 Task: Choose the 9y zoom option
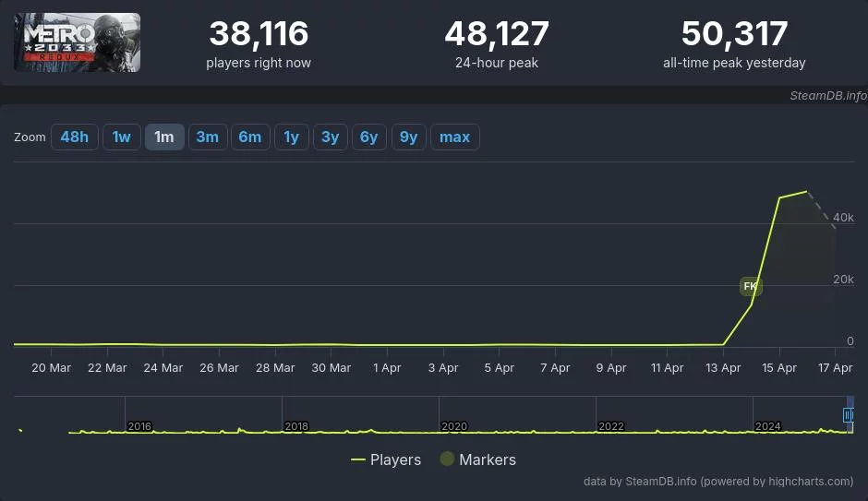408,137
